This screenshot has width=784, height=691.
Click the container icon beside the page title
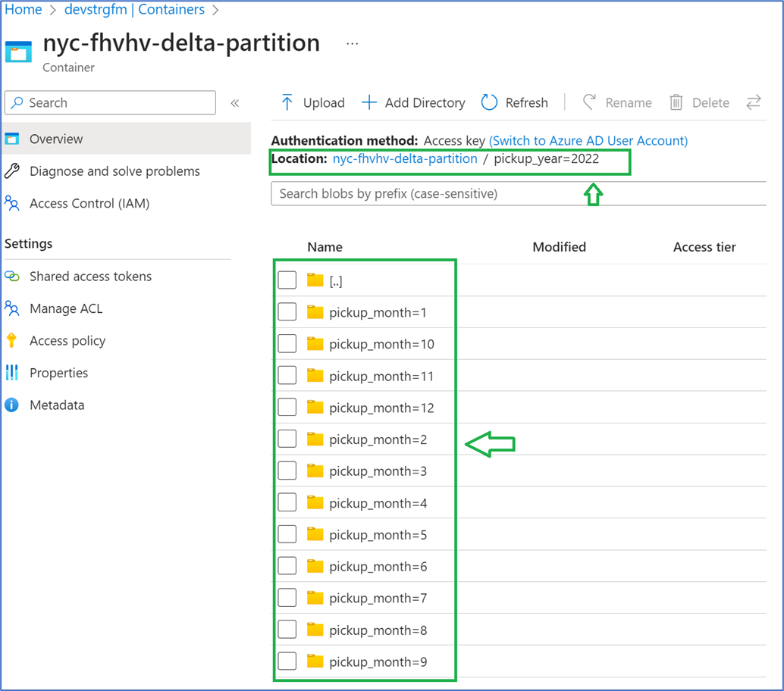click(x=18, y=53)
